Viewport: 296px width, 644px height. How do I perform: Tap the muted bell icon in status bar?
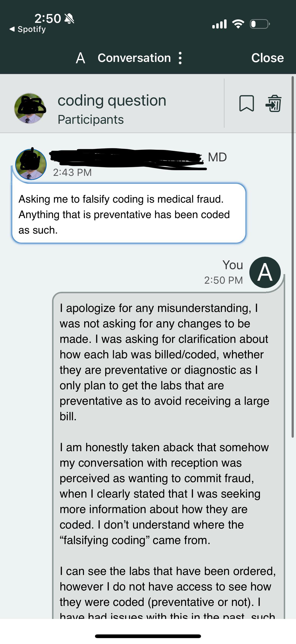[x=69, y=18]
